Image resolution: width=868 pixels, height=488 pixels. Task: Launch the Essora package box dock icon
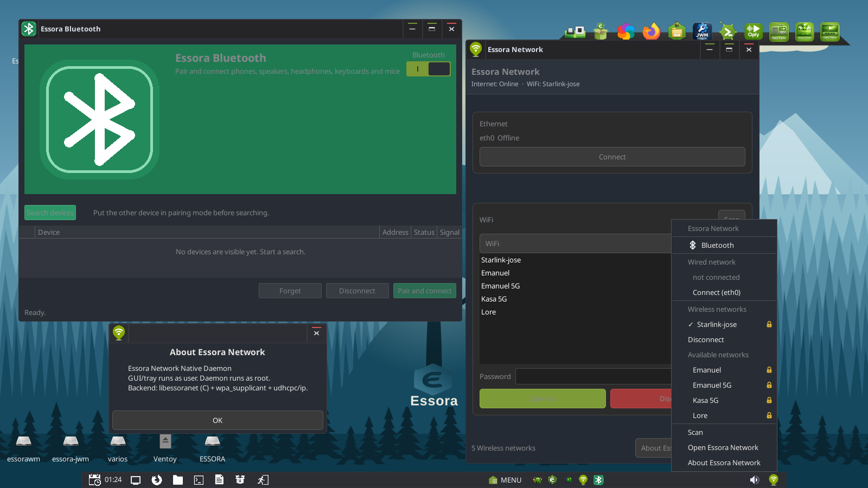(x=600, y=31)
